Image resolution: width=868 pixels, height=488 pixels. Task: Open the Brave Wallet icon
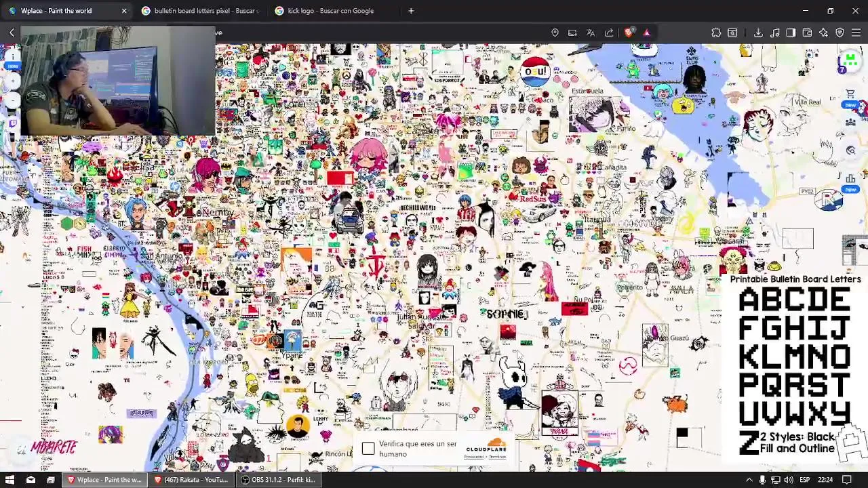coord(807,33)
